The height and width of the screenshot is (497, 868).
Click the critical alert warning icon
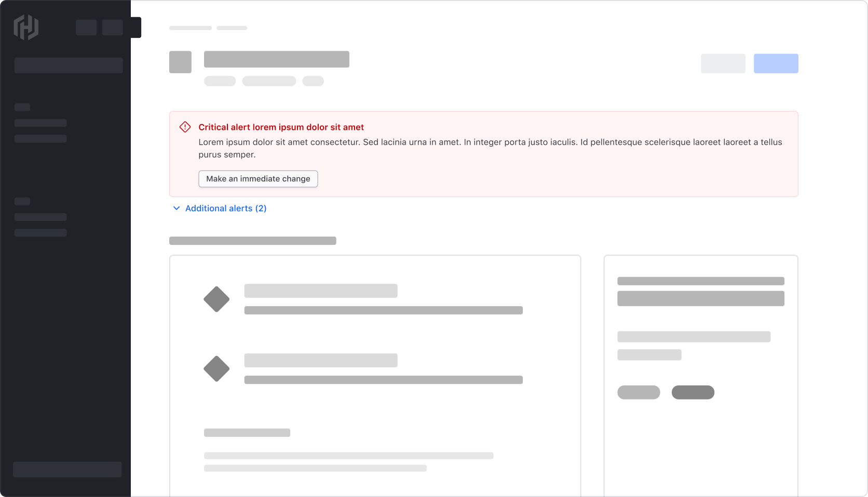tap(185, 127)
